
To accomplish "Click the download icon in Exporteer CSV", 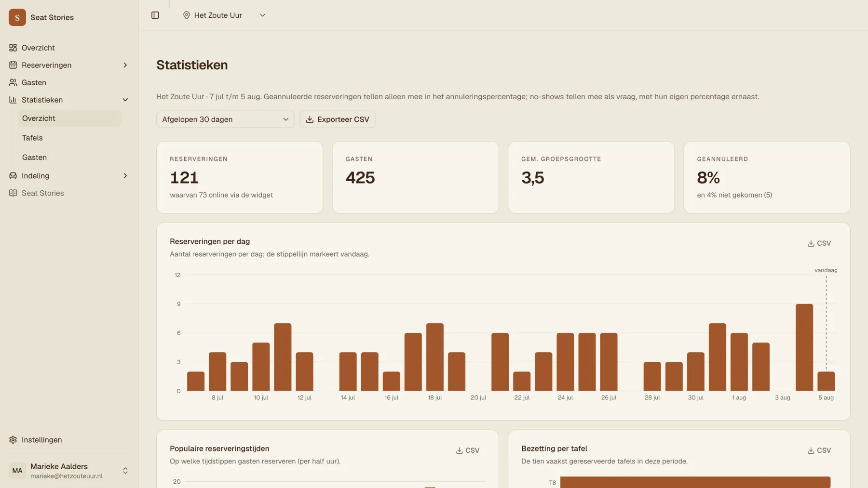I will pos(310,119).
